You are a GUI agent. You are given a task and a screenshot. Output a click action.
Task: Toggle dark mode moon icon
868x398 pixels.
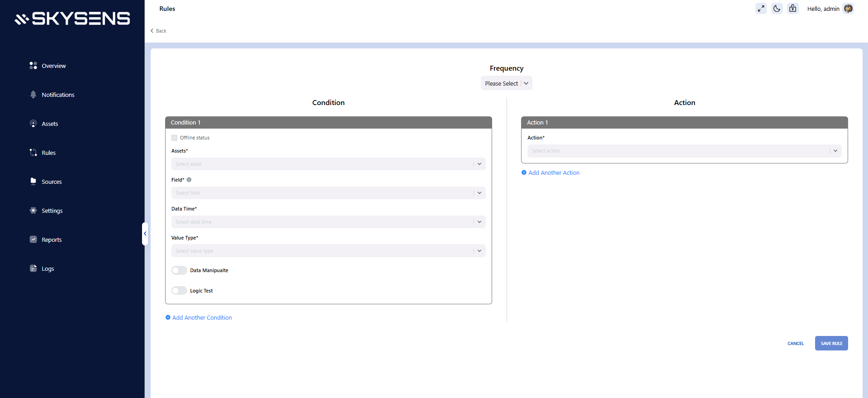tap(777, 9)
